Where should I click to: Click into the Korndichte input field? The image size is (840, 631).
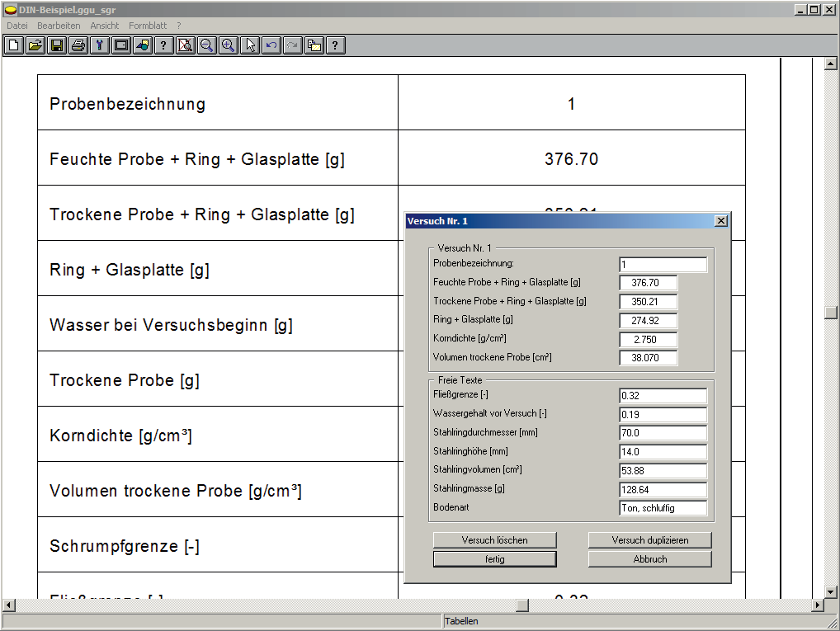(649, 340)
